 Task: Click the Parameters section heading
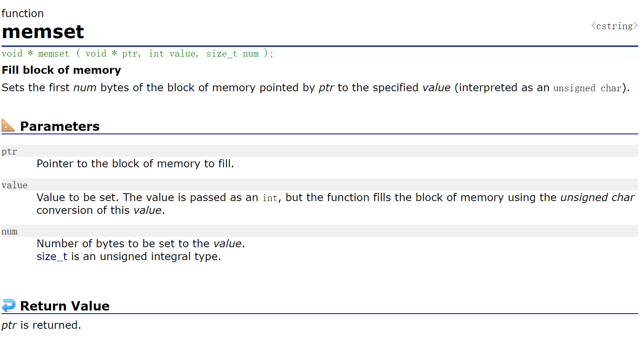pyautogui.click(x=60, y=126)
